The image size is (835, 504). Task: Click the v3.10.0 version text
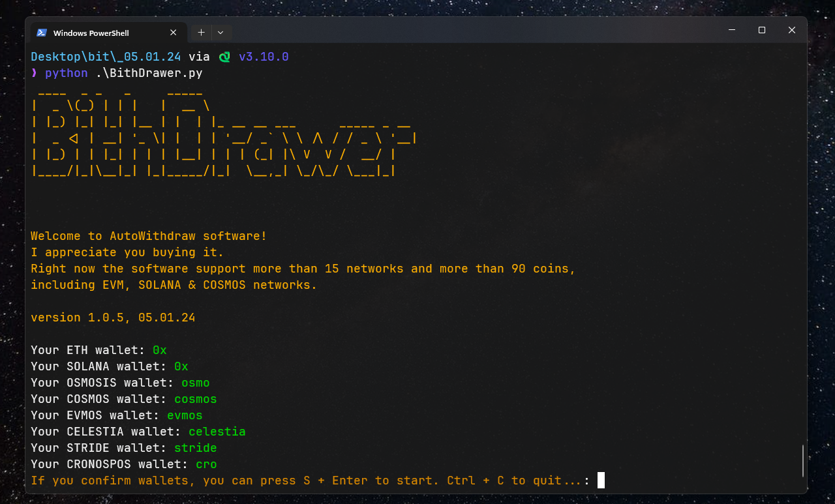[x=264, y=57]
